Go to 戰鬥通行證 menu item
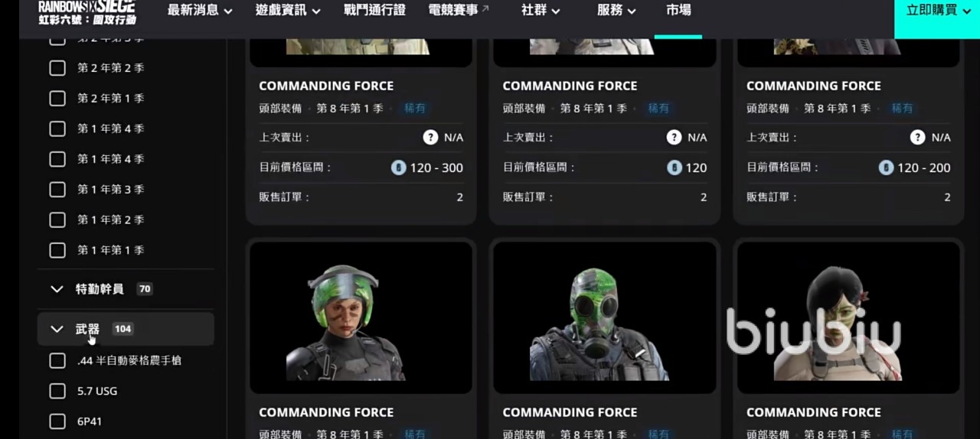The width and height of the screenshot is (980, 439). click(374, 10)
